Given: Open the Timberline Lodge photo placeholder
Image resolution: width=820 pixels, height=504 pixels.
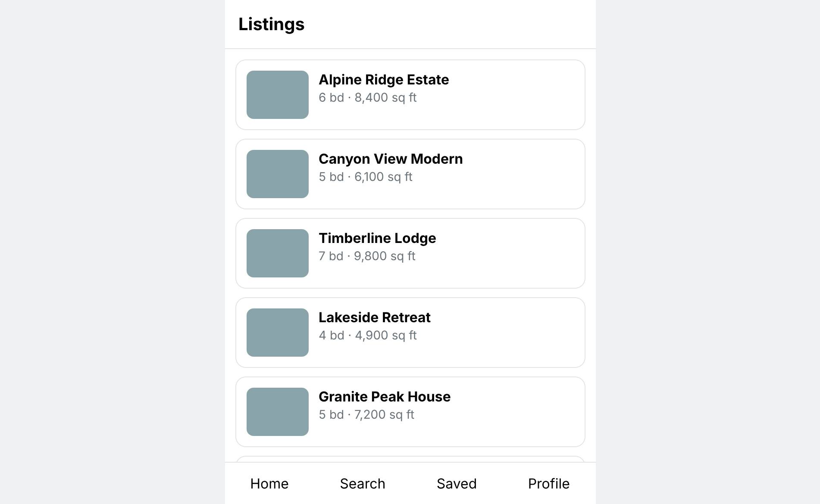Looking at the screenshot, I should pos(278,253).
